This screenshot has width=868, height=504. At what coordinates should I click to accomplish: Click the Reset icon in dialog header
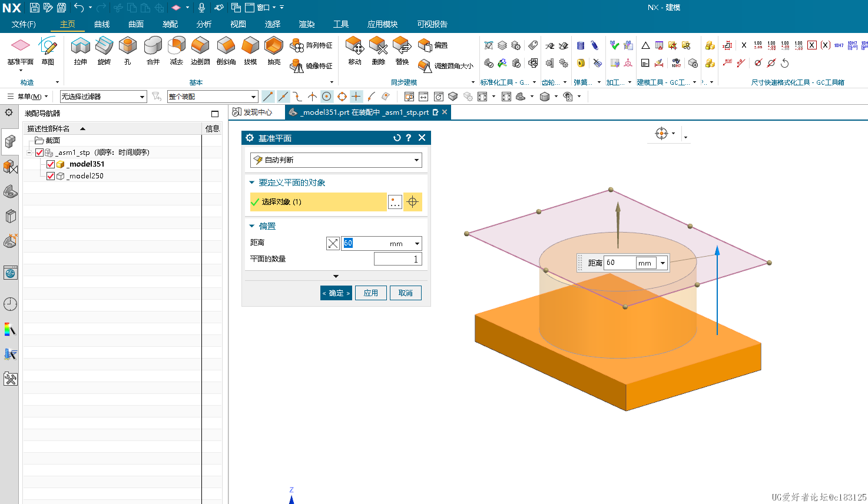tap(397, 138)
